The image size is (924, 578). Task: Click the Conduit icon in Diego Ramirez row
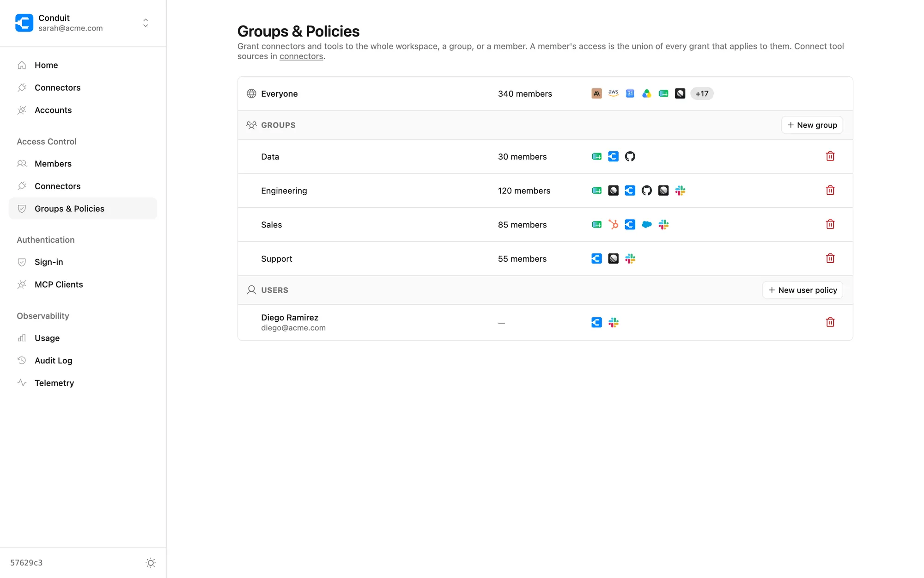[596, 322]
